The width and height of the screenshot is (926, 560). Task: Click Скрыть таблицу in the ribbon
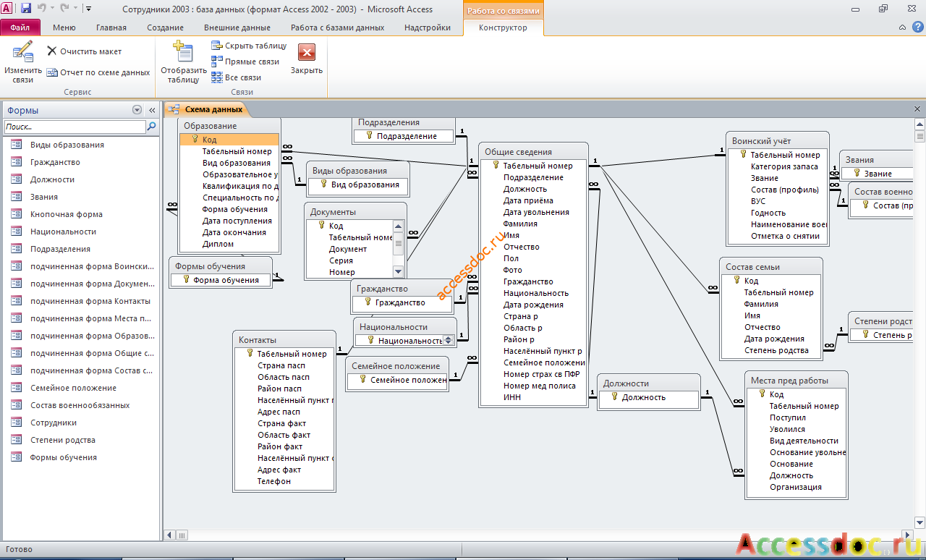(x=249, y=46)
